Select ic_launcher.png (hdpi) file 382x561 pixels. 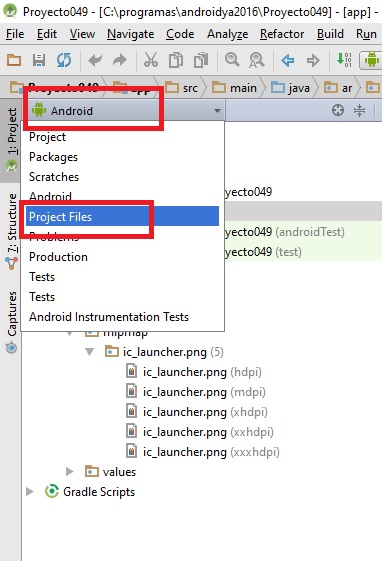193,372
